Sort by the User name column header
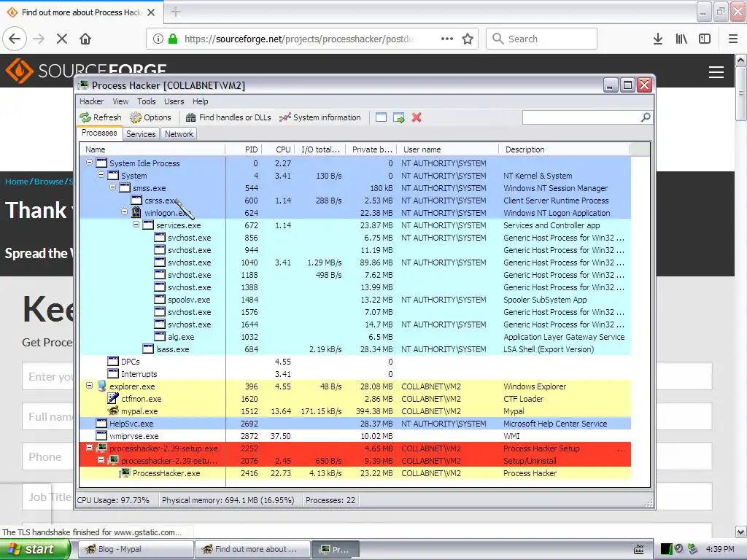 point(448,149)
